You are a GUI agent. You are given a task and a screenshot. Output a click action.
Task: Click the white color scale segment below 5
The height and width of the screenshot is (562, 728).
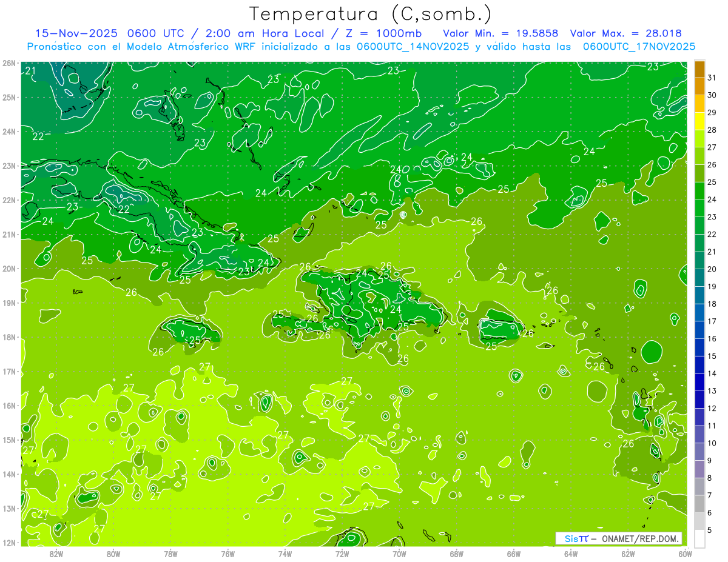pos(699,538)
